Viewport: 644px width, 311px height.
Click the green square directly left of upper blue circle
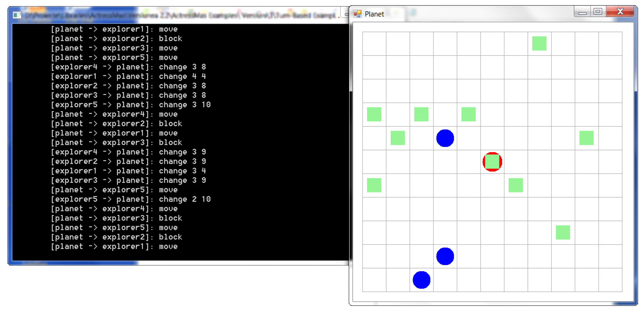pos(397,138)
